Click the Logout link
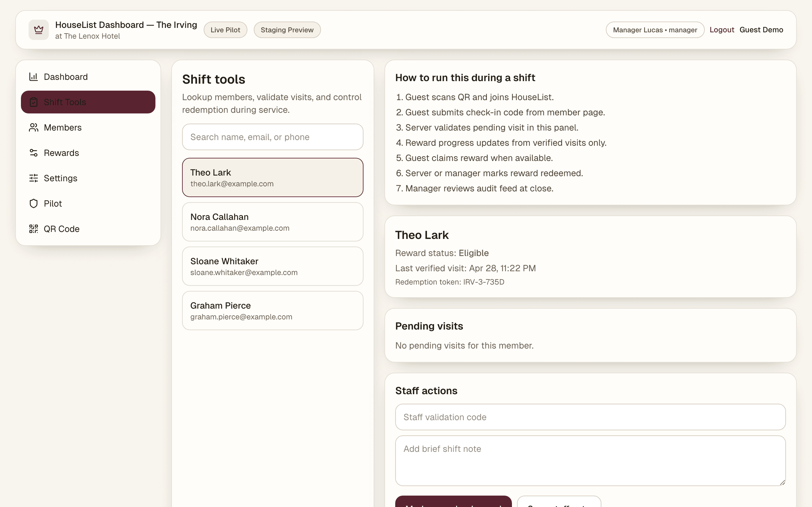812x507 pixels. (722, 29)
